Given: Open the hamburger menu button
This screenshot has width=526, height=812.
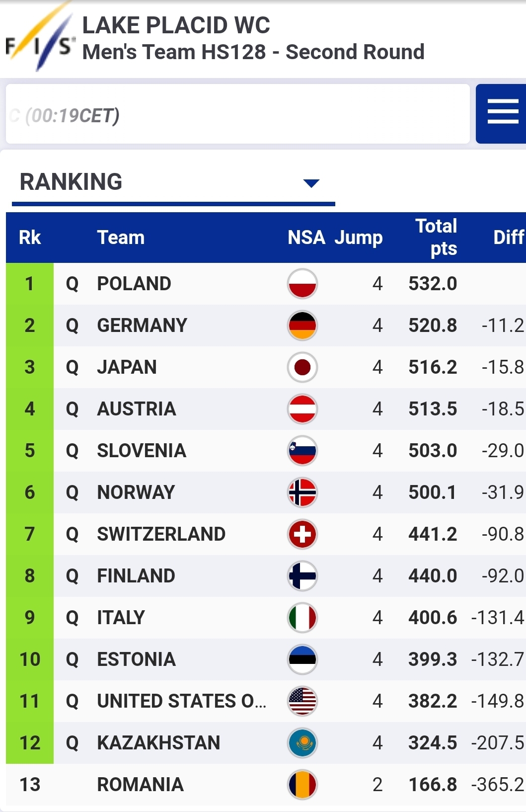Looking at the screenshot, I should click(502, 113).
